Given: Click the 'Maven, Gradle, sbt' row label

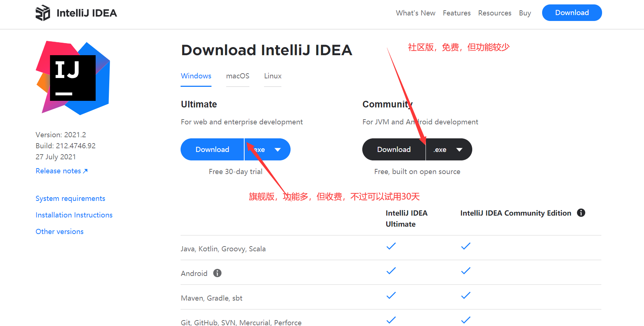Looking at the screenshot, I should tap(211, 298).
